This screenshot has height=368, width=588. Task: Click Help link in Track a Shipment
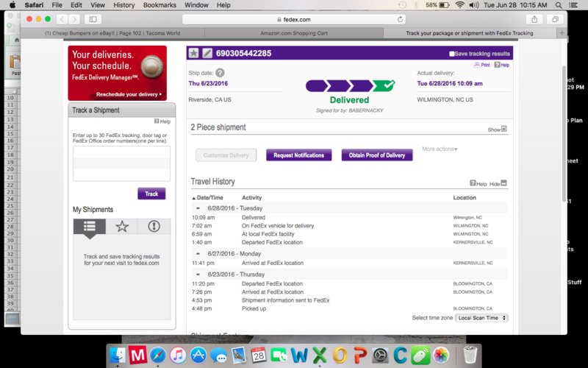click(162, 121)
